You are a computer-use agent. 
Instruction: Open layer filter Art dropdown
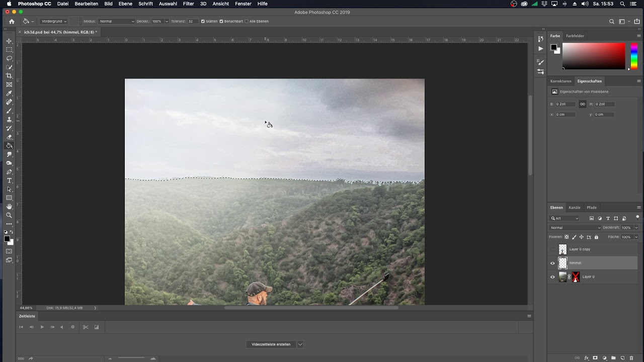(565, 218)
